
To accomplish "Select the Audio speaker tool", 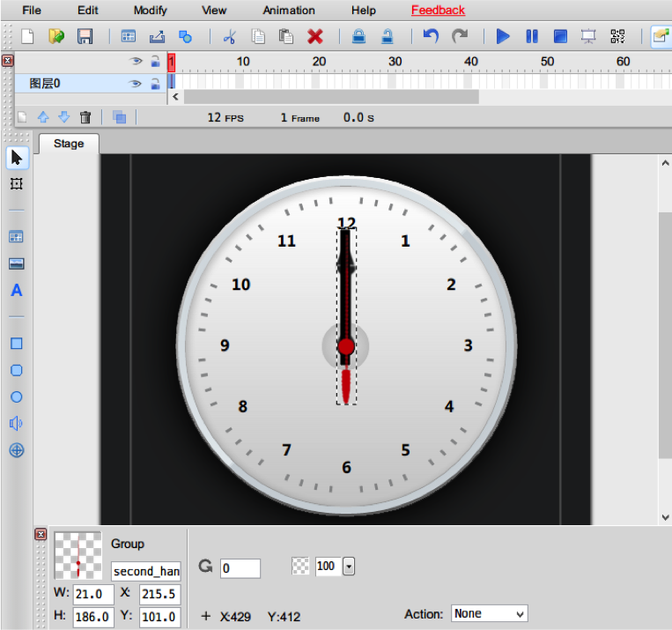I will (x=16, y=424).
